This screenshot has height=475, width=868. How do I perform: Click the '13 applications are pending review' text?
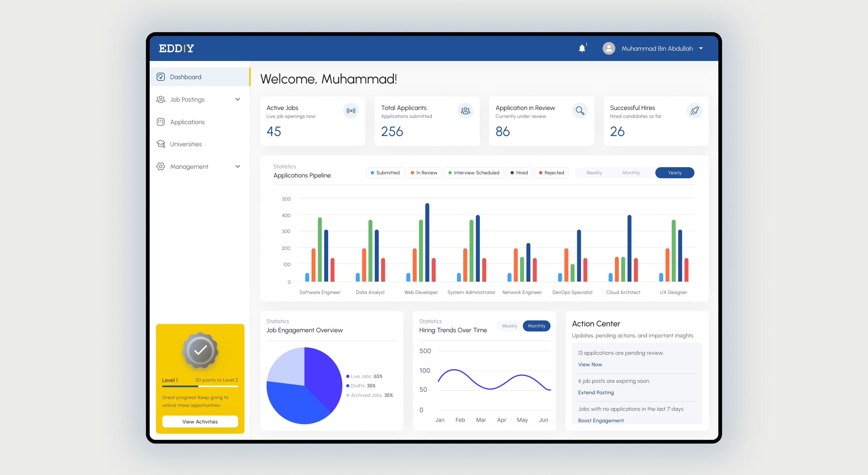click(621, 353)
